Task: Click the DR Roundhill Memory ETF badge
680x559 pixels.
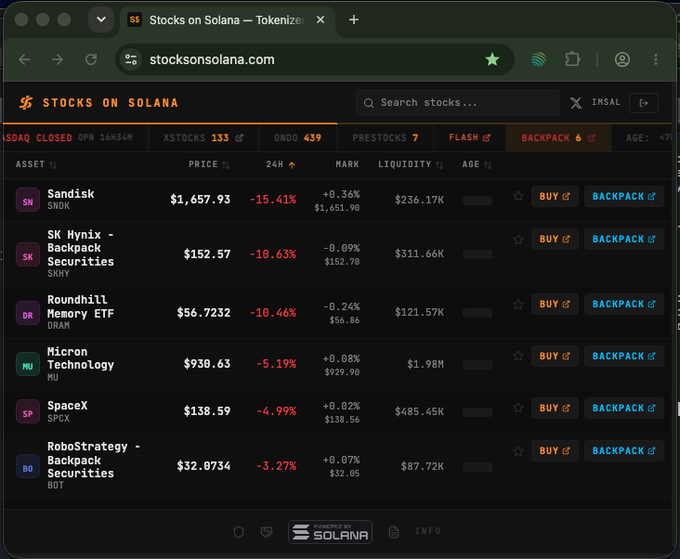Action: 28,313
